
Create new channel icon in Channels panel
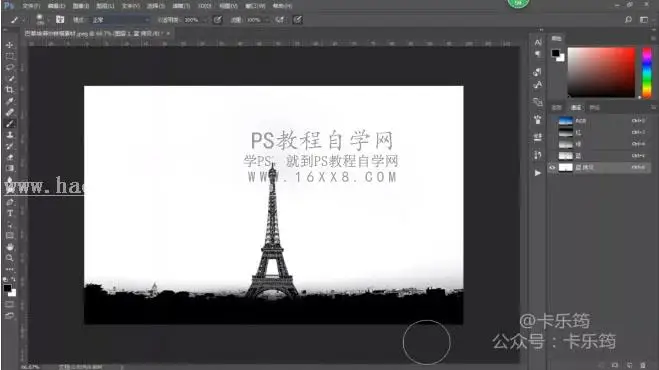pos(629,365)
